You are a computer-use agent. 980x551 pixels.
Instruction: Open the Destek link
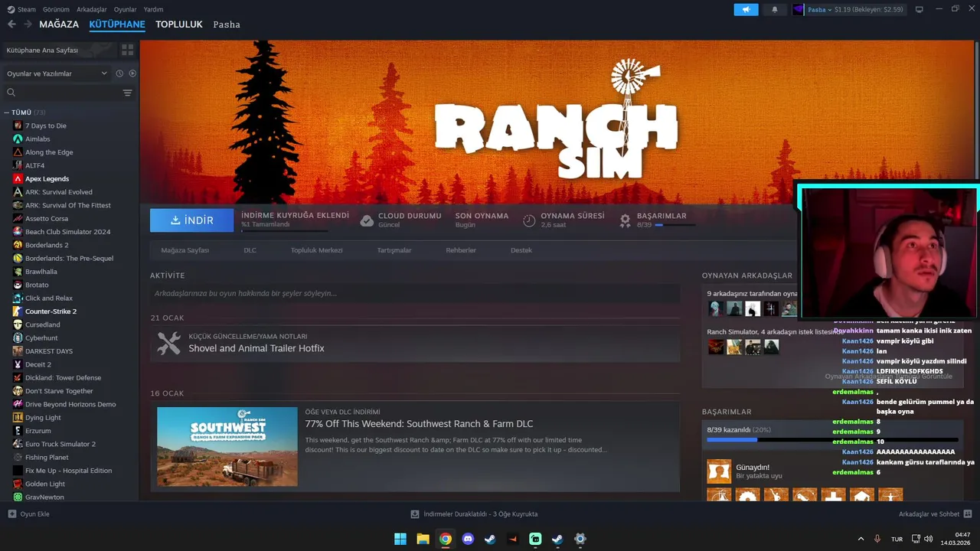(x=521, y=250)
